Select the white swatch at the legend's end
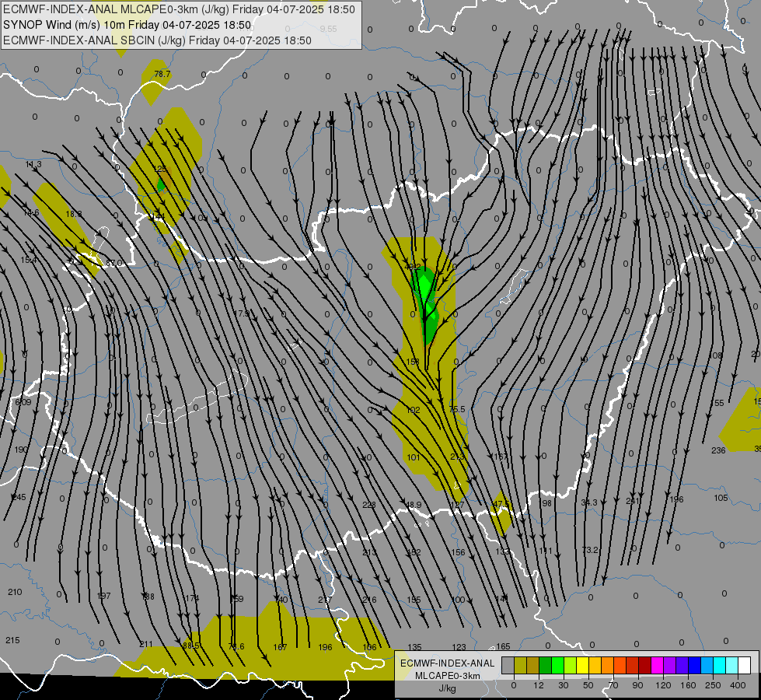Screen dimensions: 761x700 pos(745,666)
